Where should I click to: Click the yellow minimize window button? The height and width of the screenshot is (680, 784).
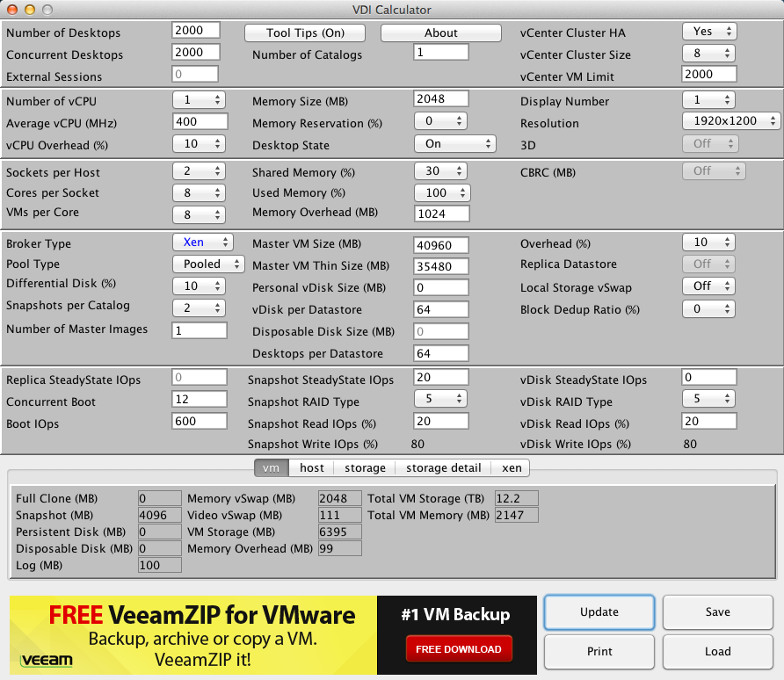pos(30,10)
